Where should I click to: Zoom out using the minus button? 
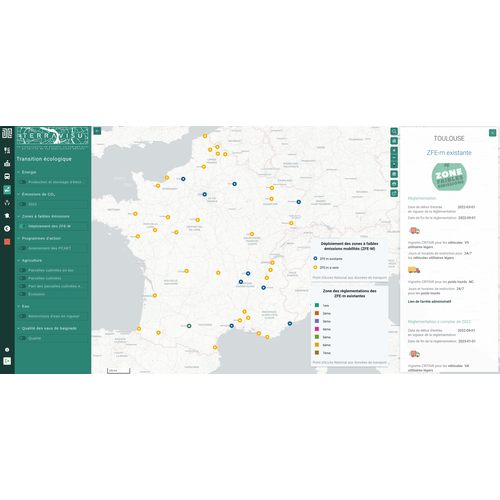394,157
